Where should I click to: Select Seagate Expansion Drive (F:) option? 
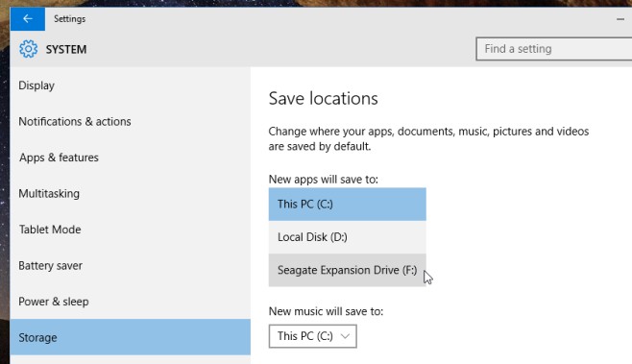348,270
